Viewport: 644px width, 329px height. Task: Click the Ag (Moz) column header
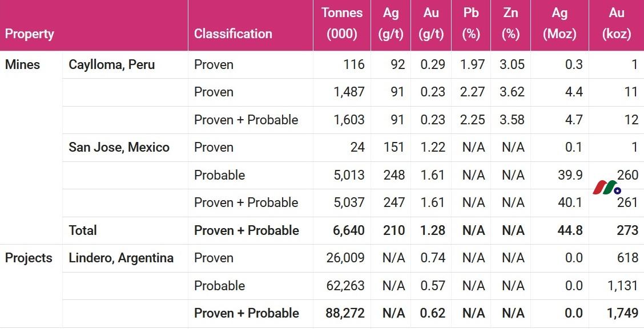(x=560, y=23)
